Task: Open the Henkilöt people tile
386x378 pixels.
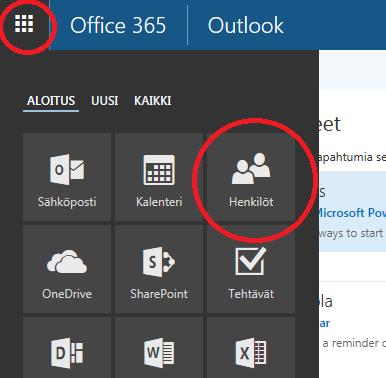Action: pos(251,177)
